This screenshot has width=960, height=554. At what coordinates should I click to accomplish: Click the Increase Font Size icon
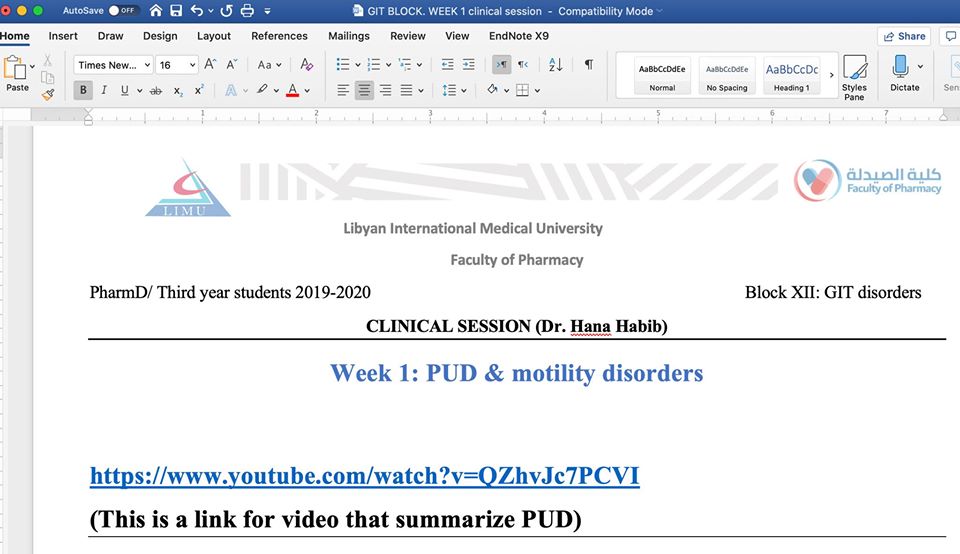tap(210, 65)
